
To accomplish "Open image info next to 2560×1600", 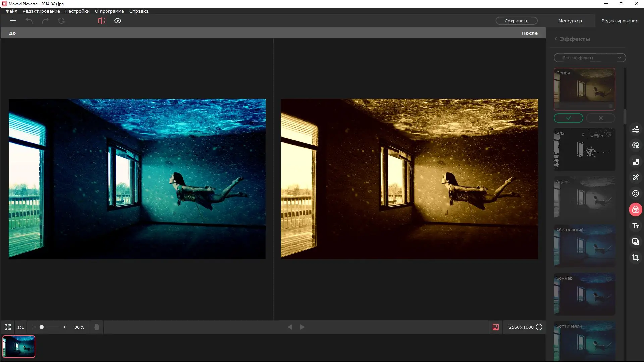I will coord(539,327).
